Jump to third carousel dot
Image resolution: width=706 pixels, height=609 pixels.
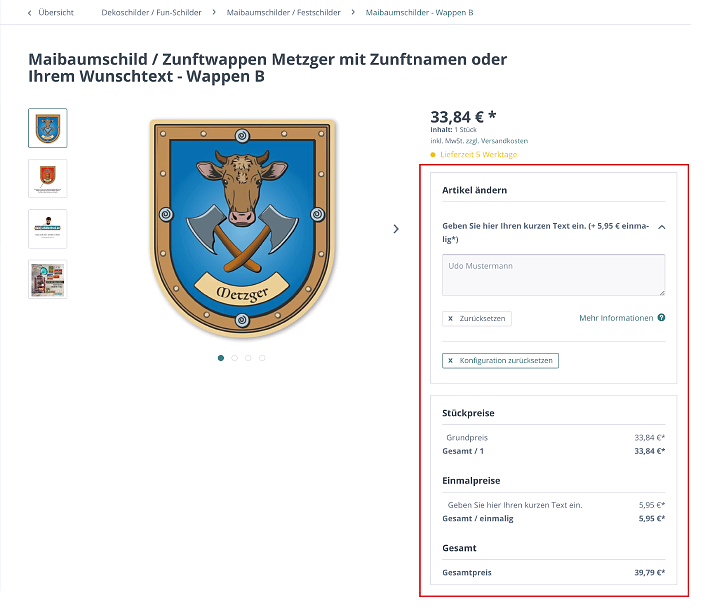[x=249, y=357]
